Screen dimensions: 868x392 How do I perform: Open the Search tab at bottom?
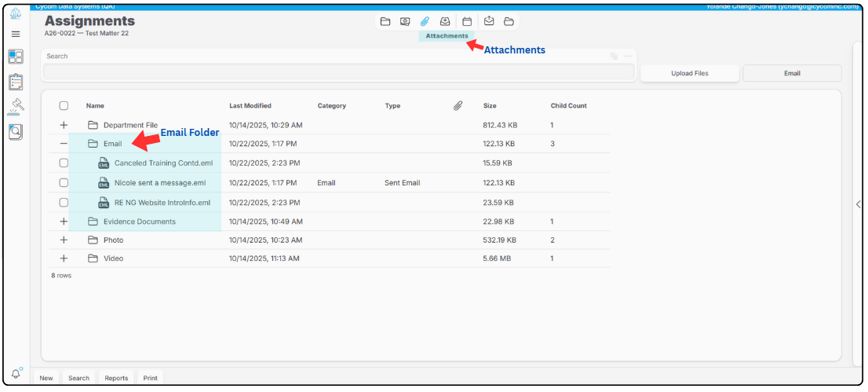point(78,378)
